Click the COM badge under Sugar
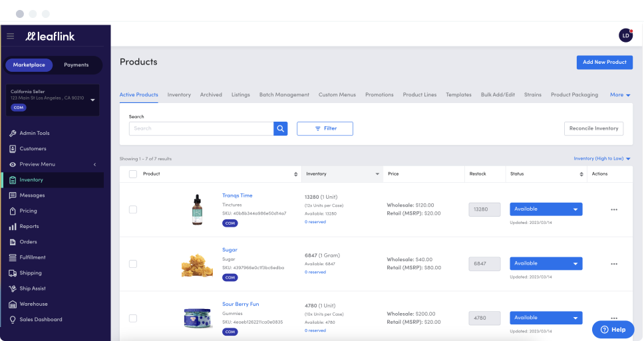This screenshot has height=341, width=644. (x=230, y=277)
